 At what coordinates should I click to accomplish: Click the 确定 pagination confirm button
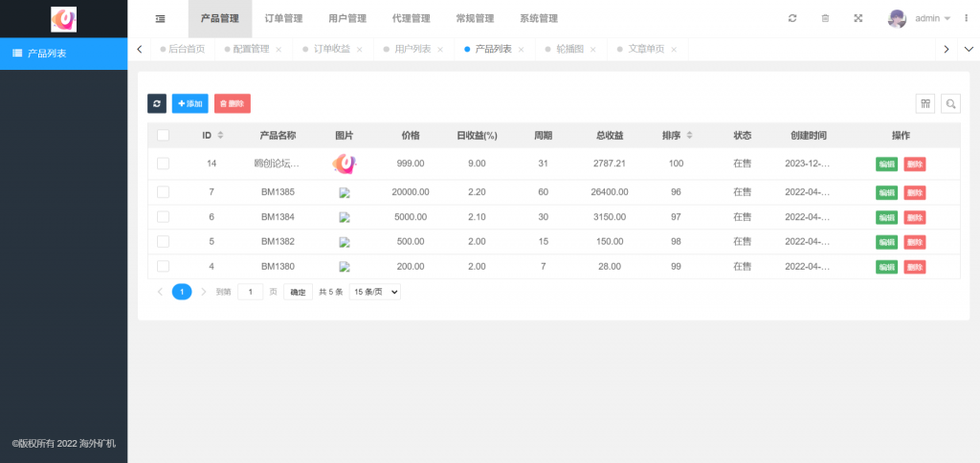299,292
